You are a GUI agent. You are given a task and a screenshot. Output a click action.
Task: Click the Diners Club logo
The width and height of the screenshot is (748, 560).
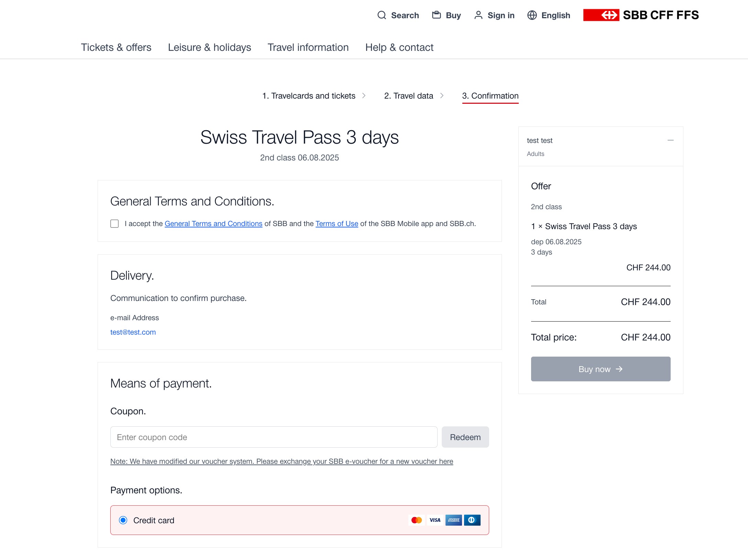pyautogui.click(x=472, y=520)
